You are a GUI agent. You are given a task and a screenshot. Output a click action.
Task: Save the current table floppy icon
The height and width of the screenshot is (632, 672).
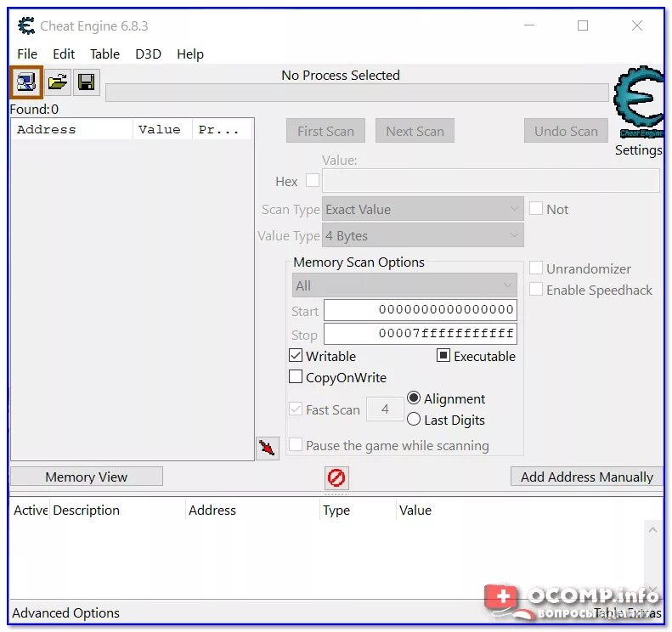(x=86, y=82)
